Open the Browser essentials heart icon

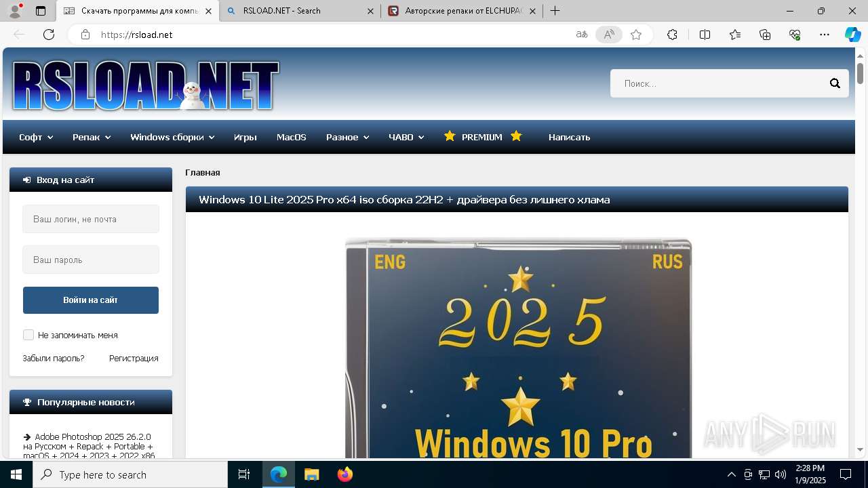click(x=795, y=35)
